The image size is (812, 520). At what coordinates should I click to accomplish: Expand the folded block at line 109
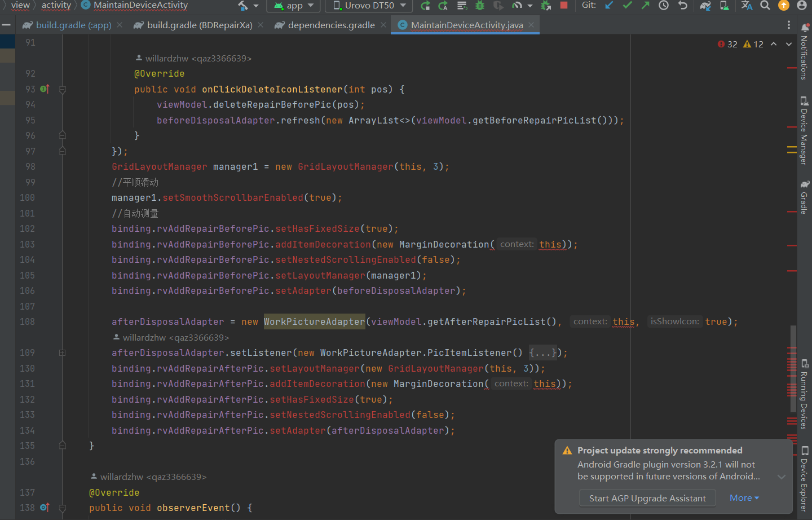click(63, 352)
